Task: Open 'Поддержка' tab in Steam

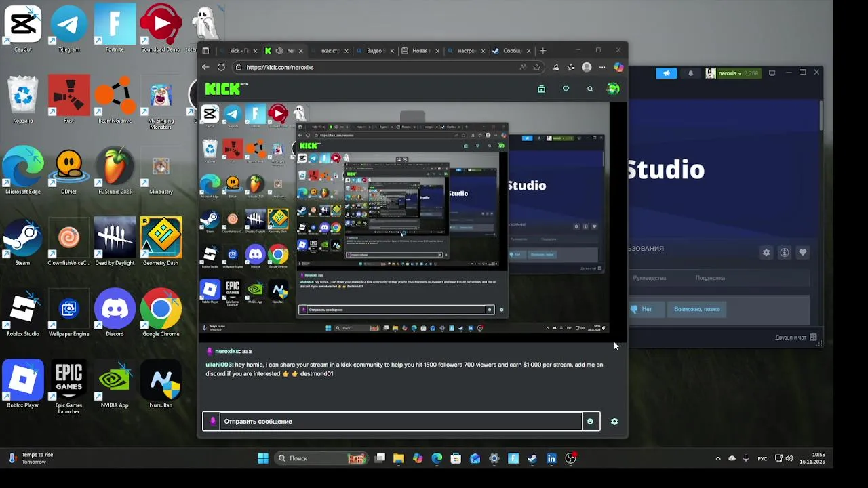Action: point(710,278)
